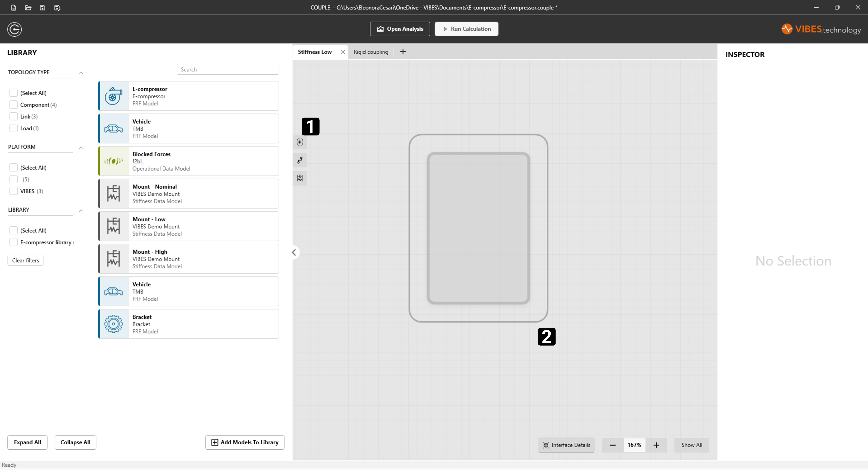Screen dimensions: 868x470
Task: Collapse the Platform filter section
Action: pos(81,148)
